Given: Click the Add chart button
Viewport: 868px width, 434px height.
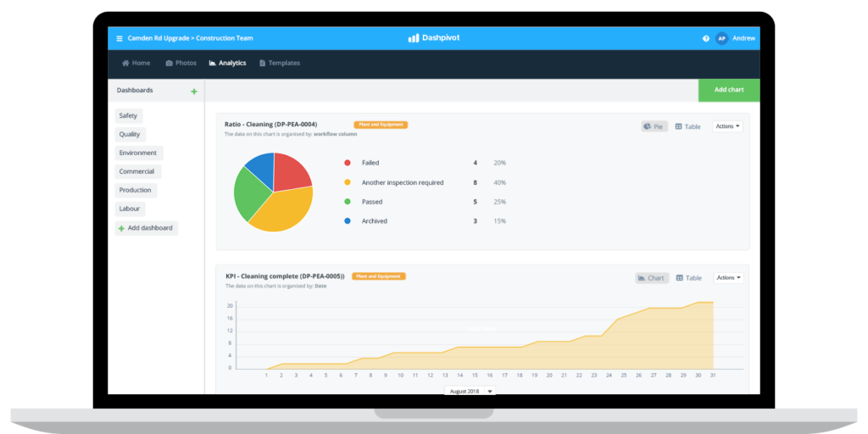Looking at the screenshot, I should (728, 90).
